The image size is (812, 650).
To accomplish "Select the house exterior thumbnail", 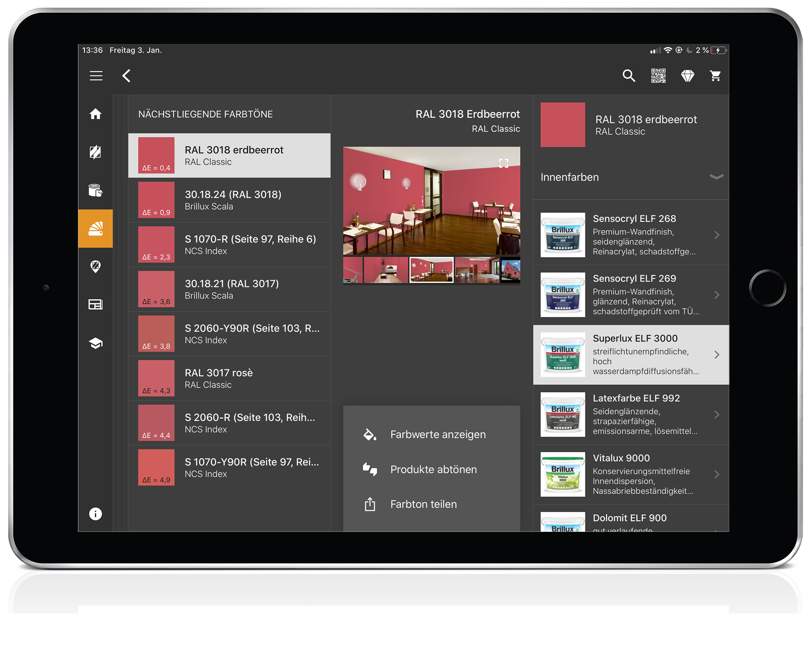I will pos(511,270).
